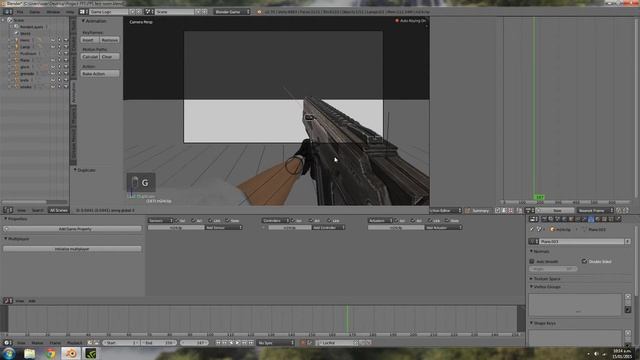Image resolution: width=640 pixels, height=360 pixels.
Task: Toggle the Sensors Sel checkbox
Action: (x=178, y=221)
